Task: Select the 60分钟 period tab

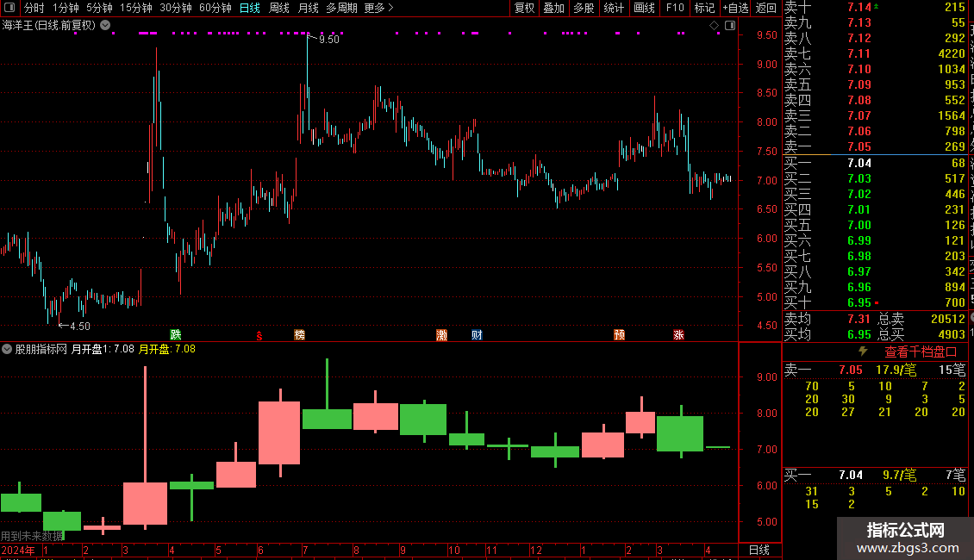Action: click(x=215, y=8)
